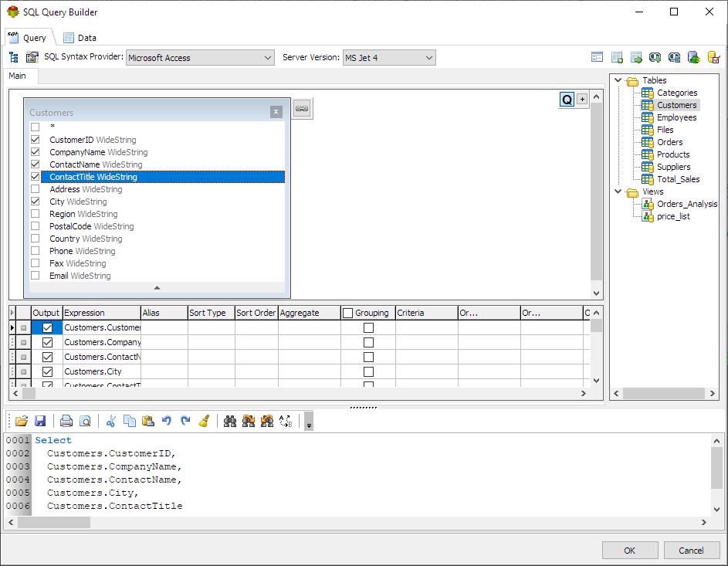Viewport: 728px width, 566px height.
Task: Open the SQL Syntax Provider dropdown
Action: [x=267, y=58]
